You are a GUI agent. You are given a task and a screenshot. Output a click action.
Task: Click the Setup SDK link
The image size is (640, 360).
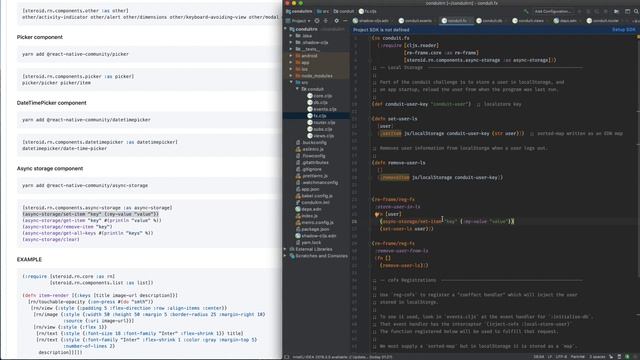click(x=623, y=30)
